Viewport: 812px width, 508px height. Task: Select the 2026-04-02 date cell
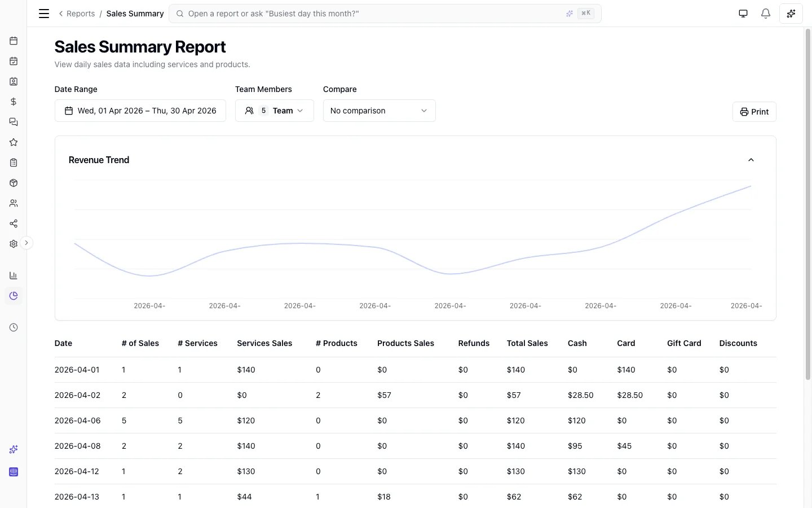click(78, 395)
